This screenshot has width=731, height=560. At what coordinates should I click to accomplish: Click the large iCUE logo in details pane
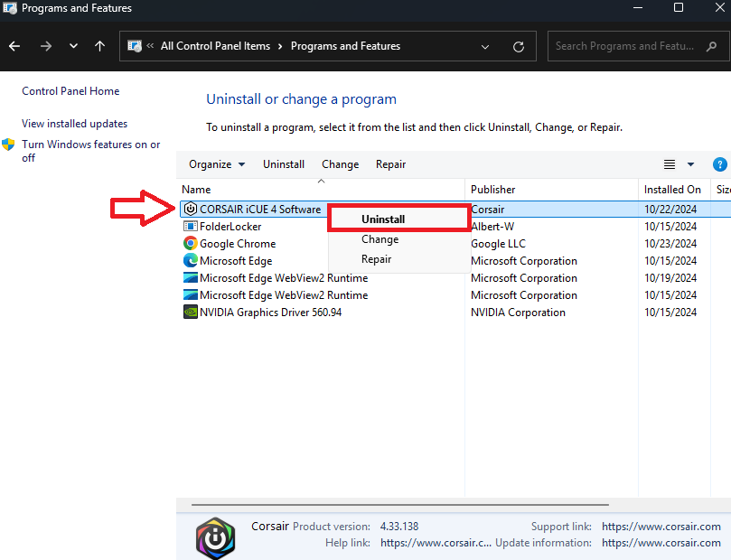[x=215, y=538]
